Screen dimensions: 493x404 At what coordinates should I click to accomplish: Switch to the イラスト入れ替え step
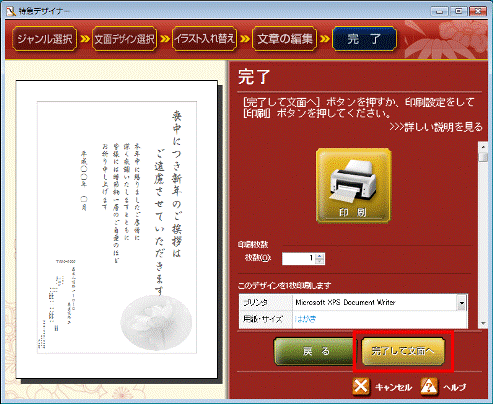click(205, 39)
